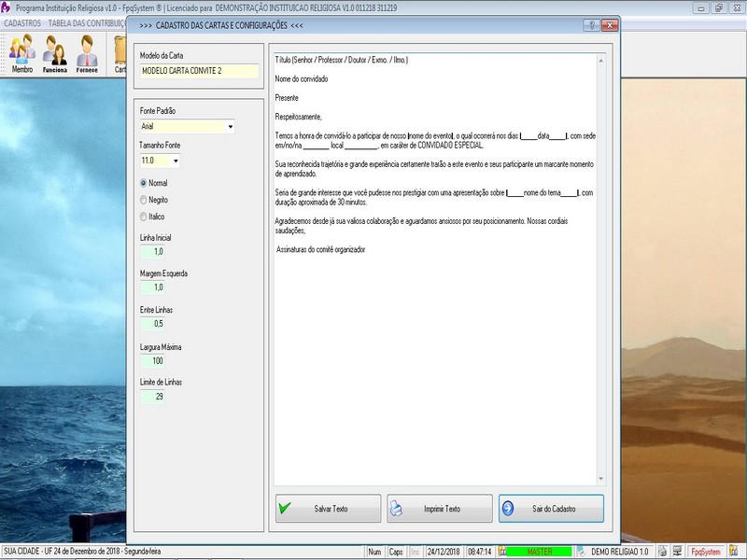Click the Limite de Linhas field showing 29
Screen dimensions: 747x560
(x=152, y=396)
